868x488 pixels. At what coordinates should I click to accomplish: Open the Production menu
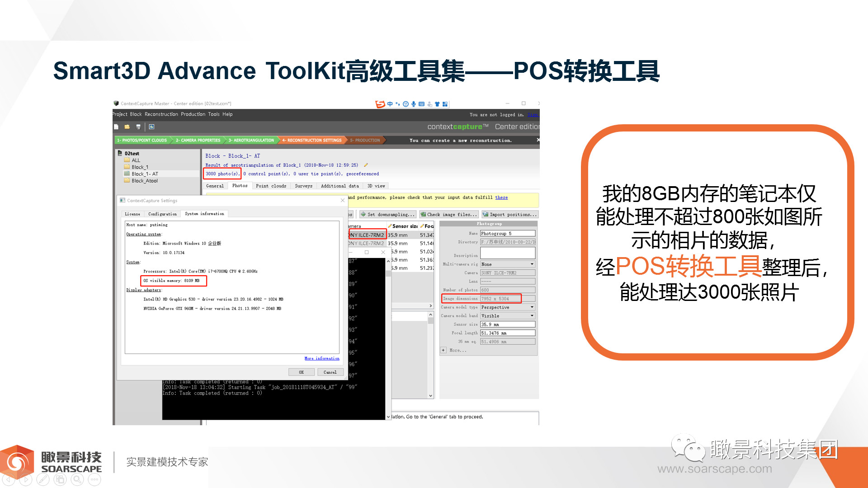click(x=193, y=114)
